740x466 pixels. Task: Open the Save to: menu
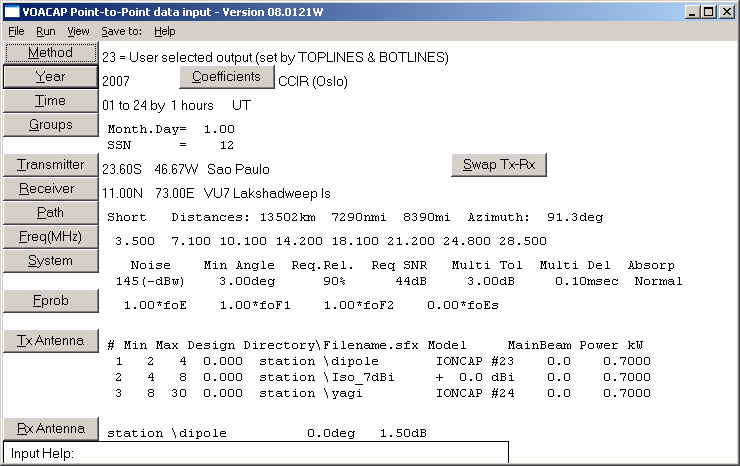tap(121, 31)
